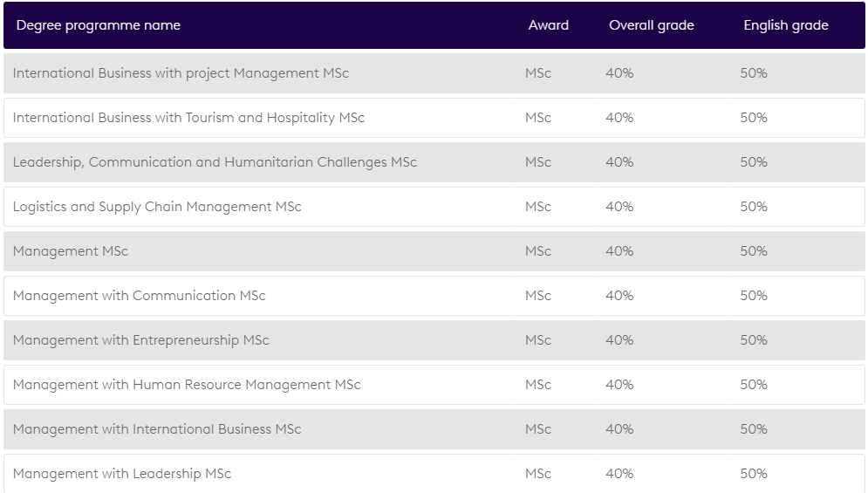Click Management with Human Resource Management MSc
Viewport: 868px width, 493px height.
pyautogui.click(x=187, y=385)
